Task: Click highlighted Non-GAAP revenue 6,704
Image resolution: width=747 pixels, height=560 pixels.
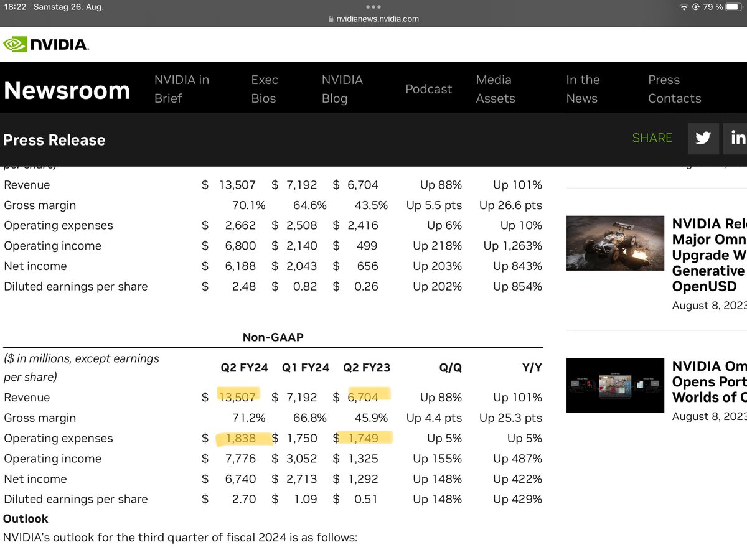Action: pyautogui.click(x=363, y=397)
